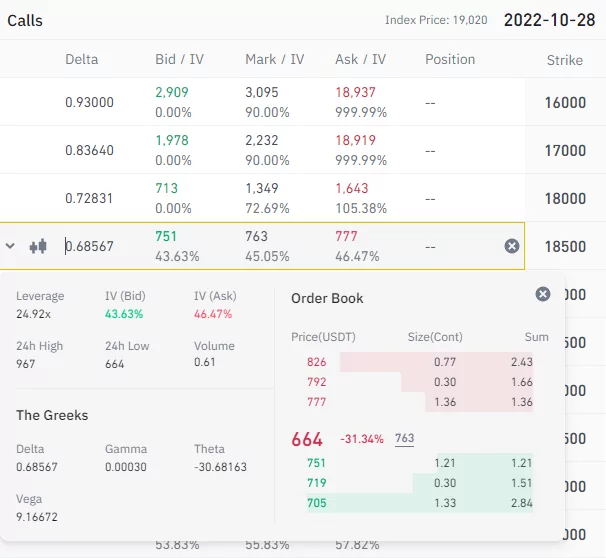The image size is (606, 558).
Task: Select the 792 ask price level
Action: (316, 382)
